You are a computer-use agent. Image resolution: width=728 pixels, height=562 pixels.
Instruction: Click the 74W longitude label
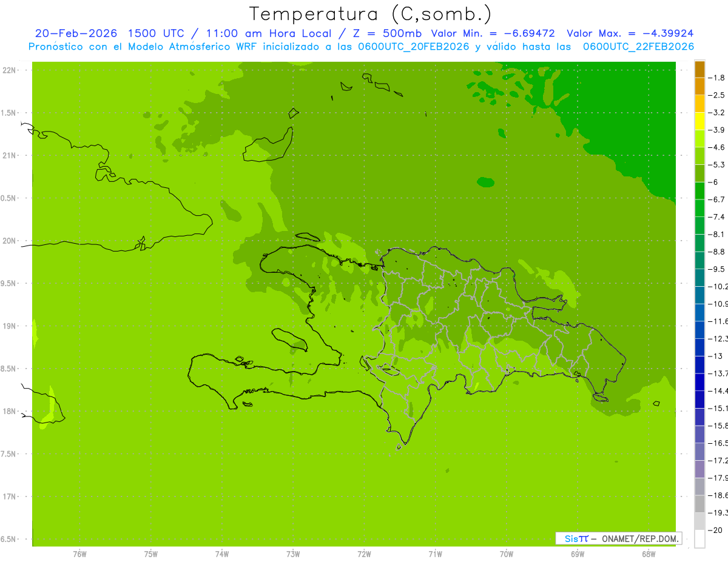pos(222,554)
